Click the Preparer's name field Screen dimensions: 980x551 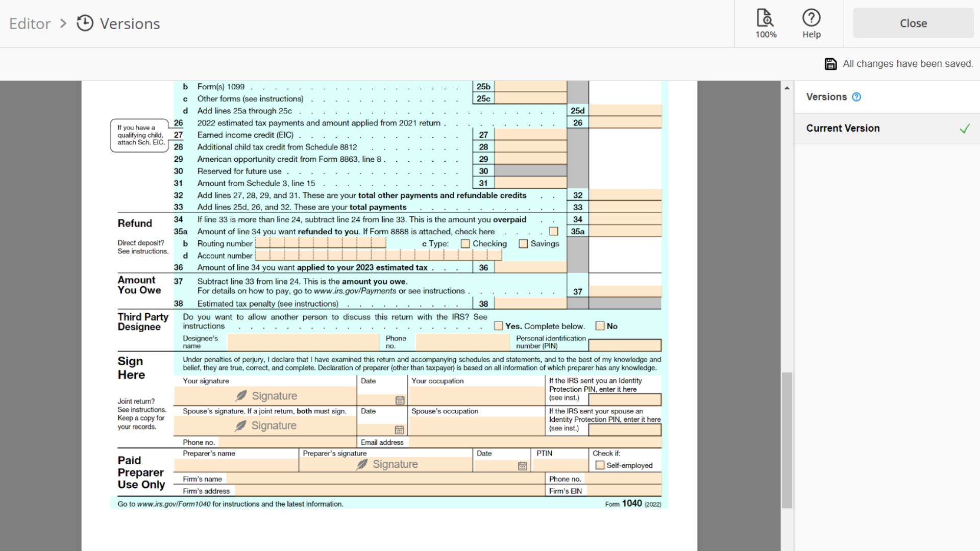[x=236, y=465]
